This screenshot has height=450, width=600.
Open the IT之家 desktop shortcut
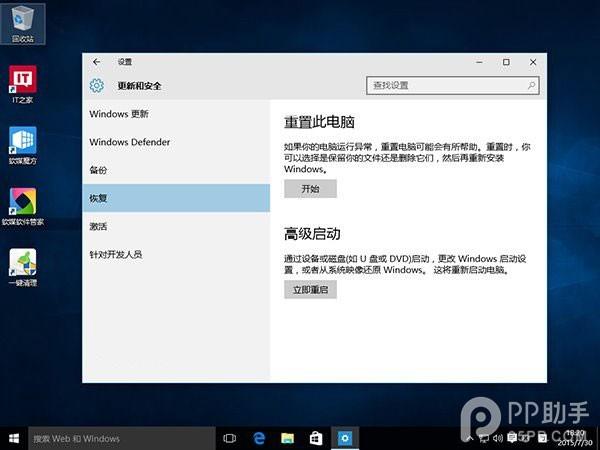[x=23, y=84]
